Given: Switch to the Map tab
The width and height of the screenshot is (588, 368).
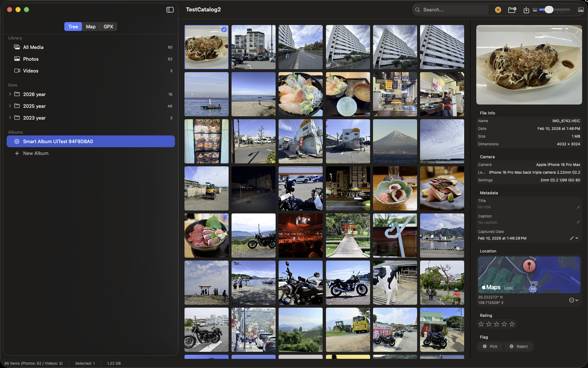Looking at the screenshot, I should click(x=91, y=26).
